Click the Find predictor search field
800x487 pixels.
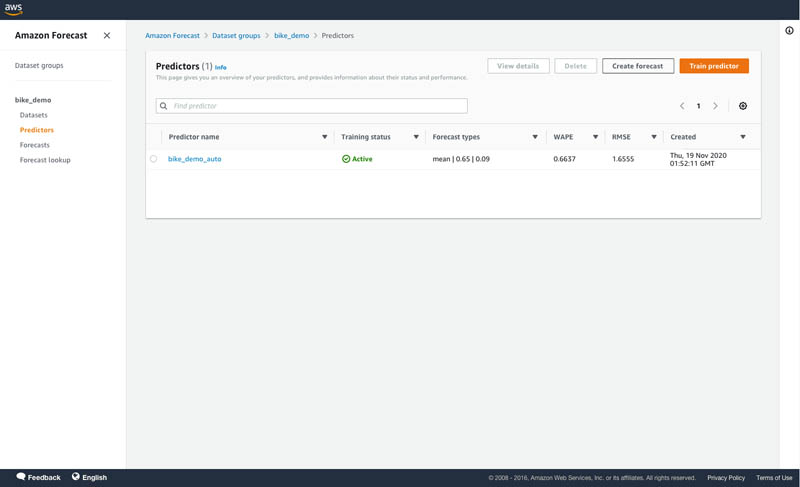coord(312,106)
